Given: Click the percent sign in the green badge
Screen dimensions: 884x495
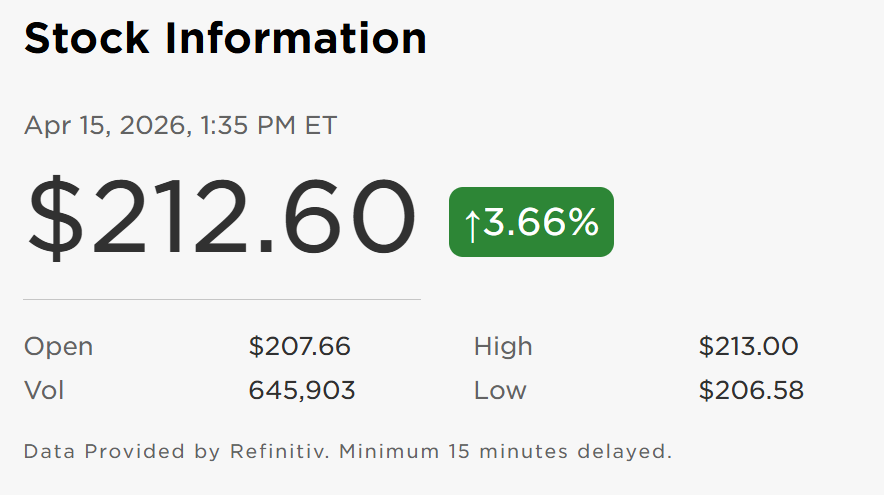Looking at the screenshot, I should click(582, 223).
